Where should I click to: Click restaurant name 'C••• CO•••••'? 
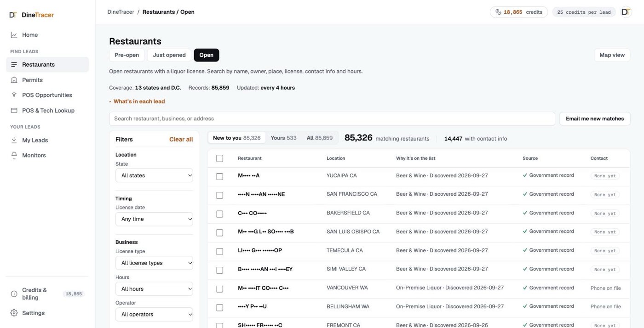(252, 213)
